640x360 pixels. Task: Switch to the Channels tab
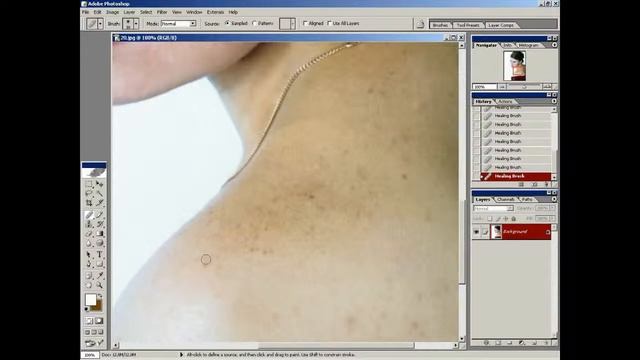pyautogui.click(x=506, y=200)
